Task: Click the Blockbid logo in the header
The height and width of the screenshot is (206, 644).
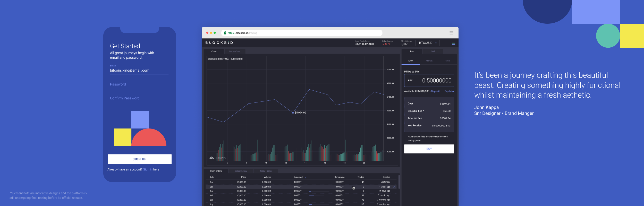Action: tap(219, 43)
